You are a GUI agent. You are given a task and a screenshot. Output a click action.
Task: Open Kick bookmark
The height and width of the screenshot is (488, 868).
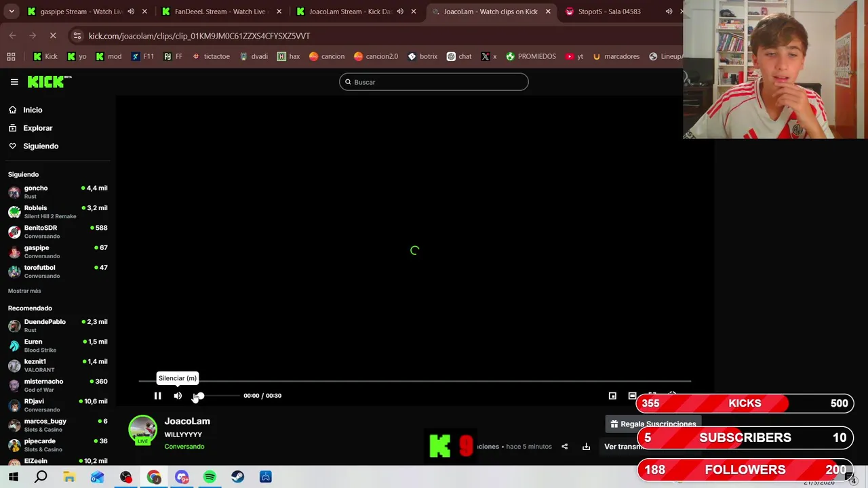point(45,56)
